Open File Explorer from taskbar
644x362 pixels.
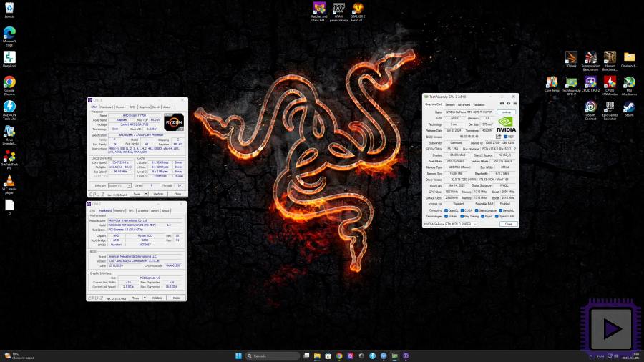[x=317, y=356]
